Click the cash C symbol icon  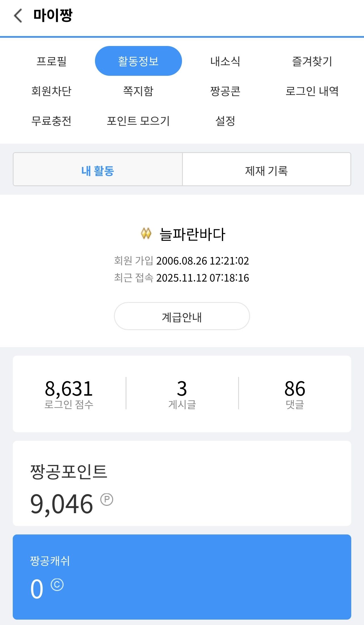tap(57, 585)
